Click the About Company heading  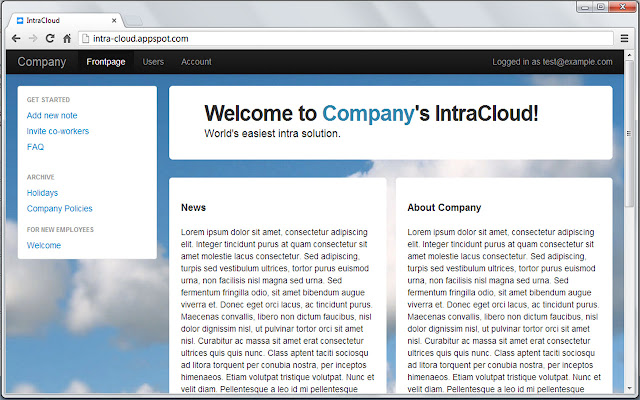pyautogui.click(x=444, y=207)
